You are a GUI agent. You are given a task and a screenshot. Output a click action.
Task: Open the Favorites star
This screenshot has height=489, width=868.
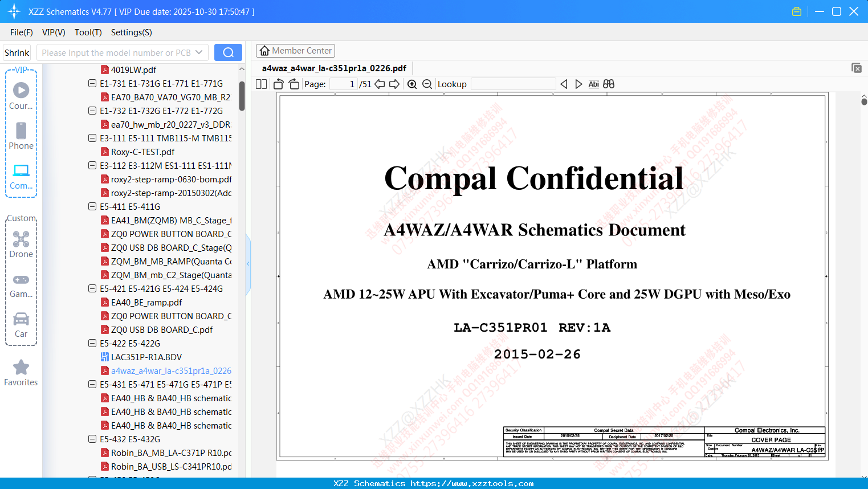[x=21, y=373]
